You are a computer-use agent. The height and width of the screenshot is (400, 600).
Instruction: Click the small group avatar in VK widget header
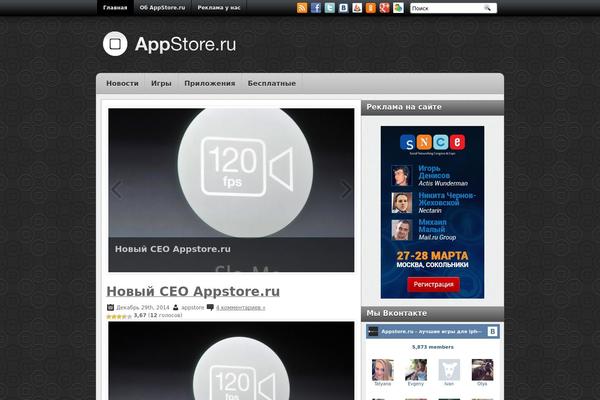pos(373,331)
